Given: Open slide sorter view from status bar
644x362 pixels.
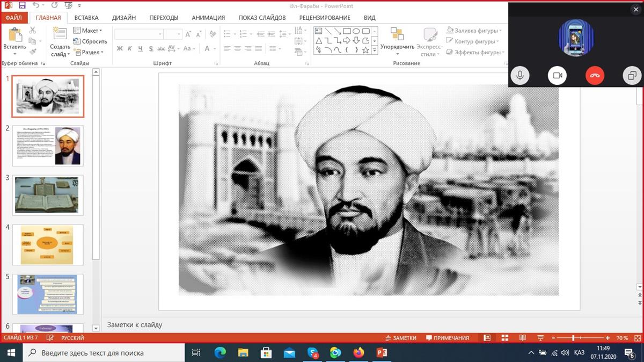Looking at the screenshot, I should coord(504,338).
